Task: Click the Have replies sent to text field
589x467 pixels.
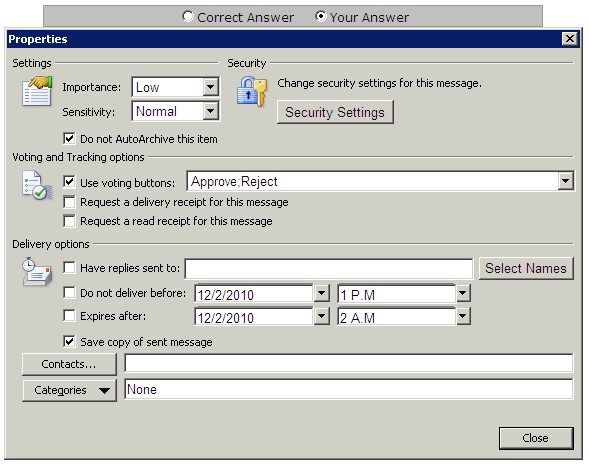Action: [329, 269]
